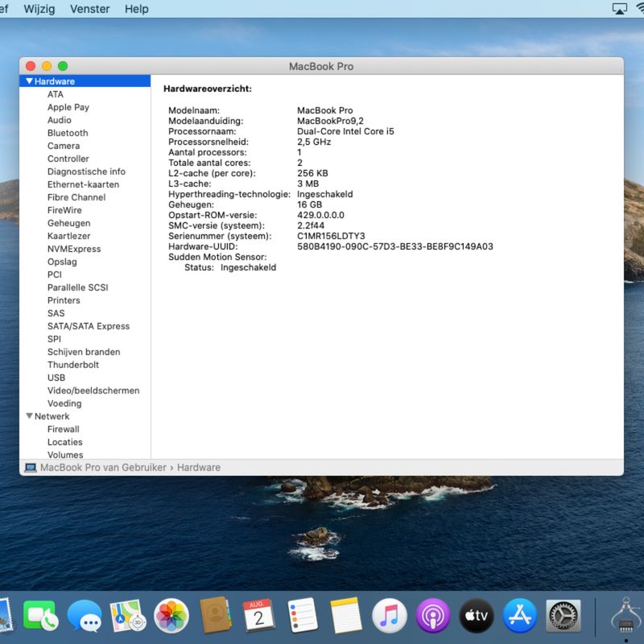Screen dimensions: 644x644
Task: Open FaceTime from the Dock
Action: (x=40, y=615)
